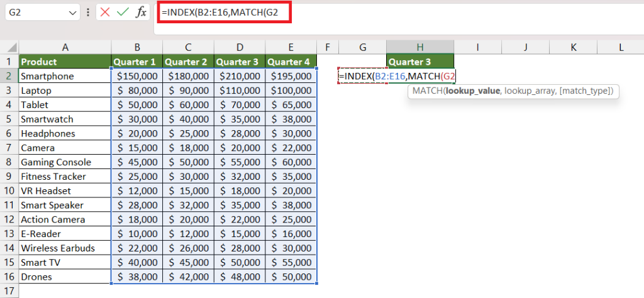Click inside the Name Box showing G2
Viewport: 644px width, 298px height.
point(36,13)
